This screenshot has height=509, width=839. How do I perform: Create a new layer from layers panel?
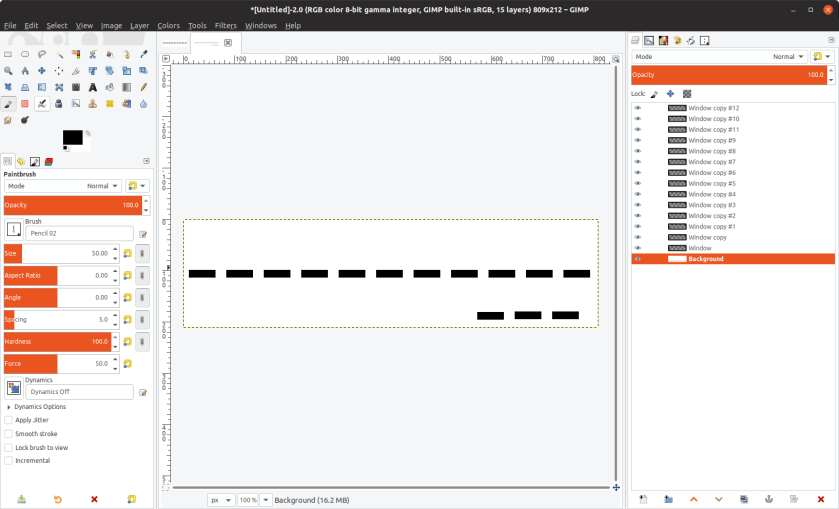point(643,498)
